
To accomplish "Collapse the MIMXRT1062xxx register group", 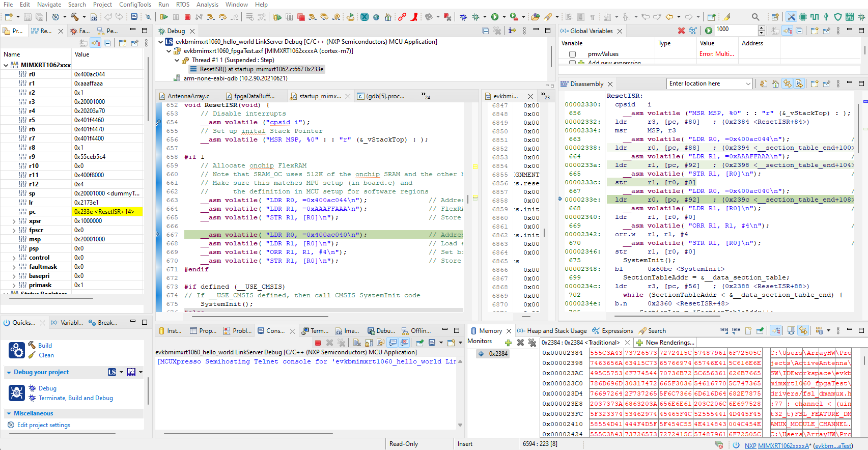I will pos(6,65).
